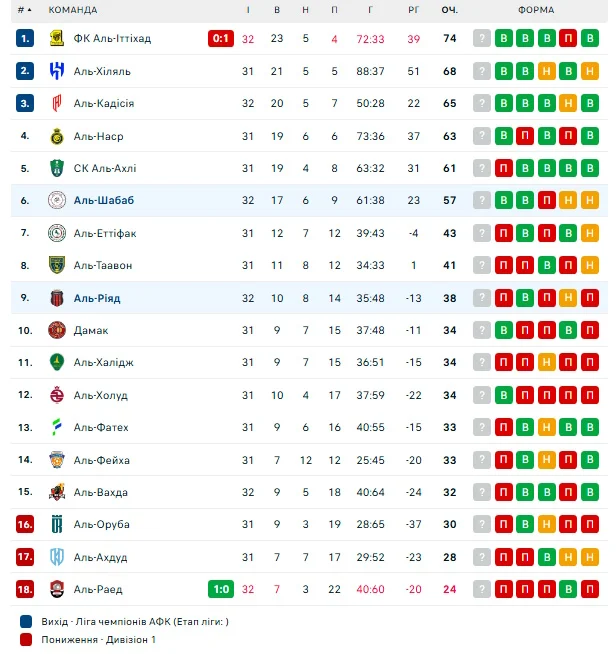Click the Al-Shabab club crest
Viewport: 616px width, 654px height.
(57, 200)
